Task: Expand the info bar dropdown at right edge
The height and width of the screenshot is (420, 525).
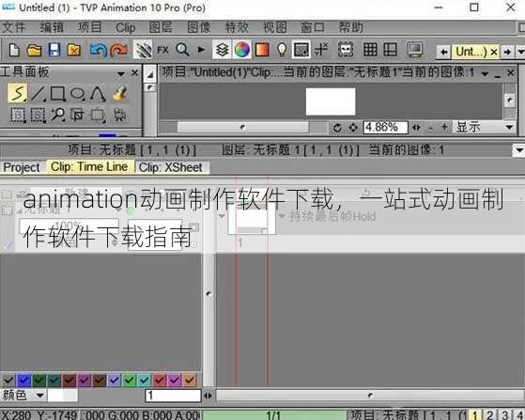Action: click(518, 149)
